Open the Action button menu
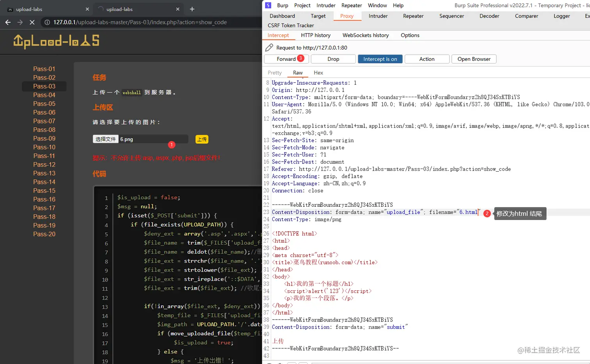The image size is (590, 364). click(x=427, y=59)
